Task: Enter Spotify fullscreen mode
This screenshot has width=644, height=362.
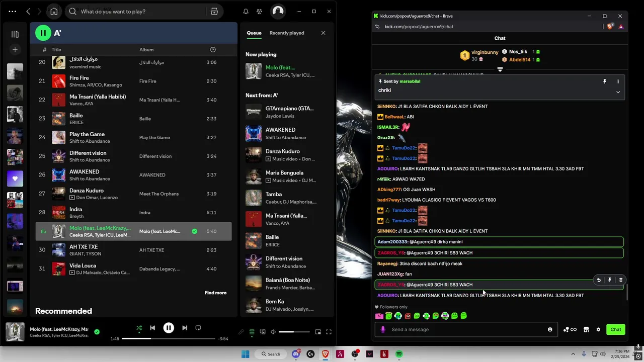Action: click(329, 332)
